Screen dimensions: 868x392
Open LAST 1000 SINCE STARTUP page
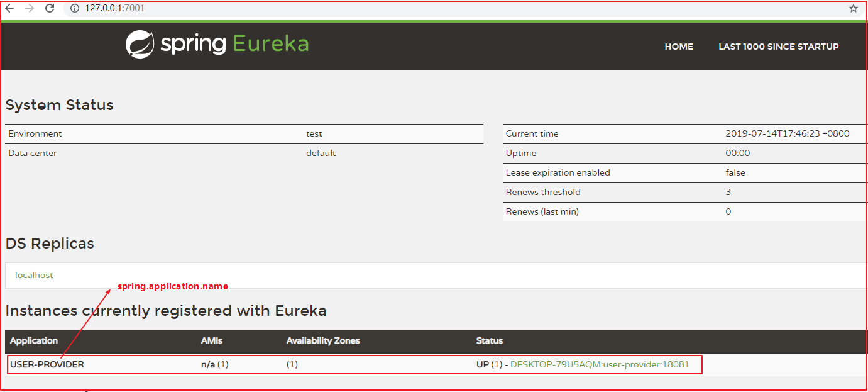point(778,47)
